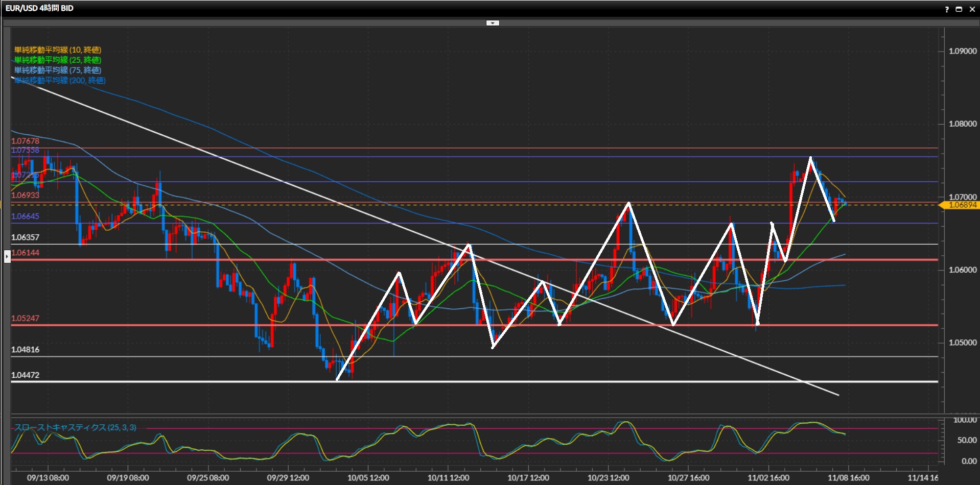Expand the left side panel arrow

point(7,256)
